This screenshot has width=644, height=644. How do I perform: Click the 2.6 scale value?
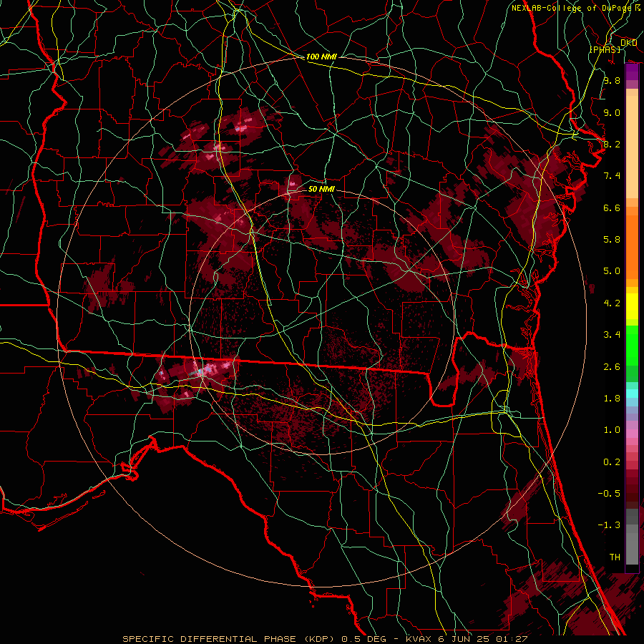[612, 366]
